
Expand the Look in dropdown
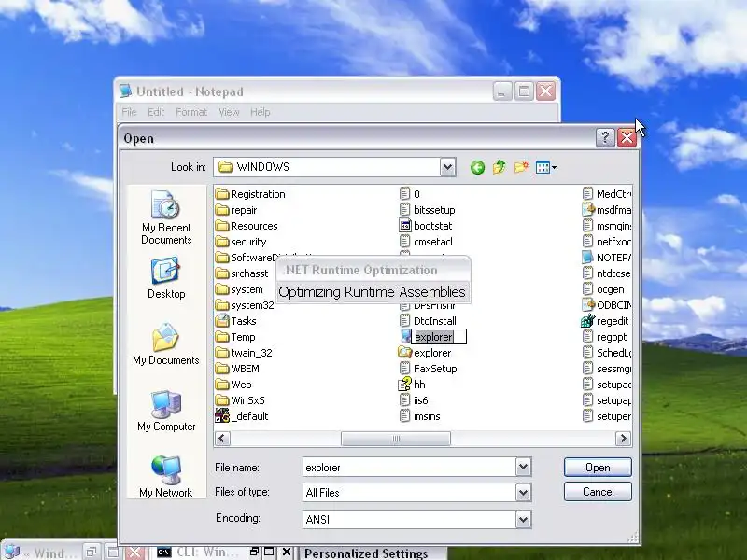(x=447, y=167)
